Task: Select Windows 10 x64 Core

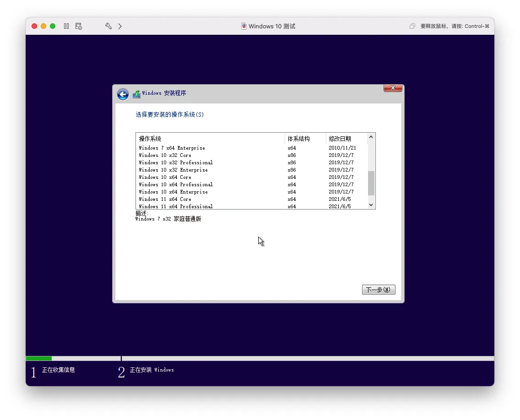Action: 252,177
